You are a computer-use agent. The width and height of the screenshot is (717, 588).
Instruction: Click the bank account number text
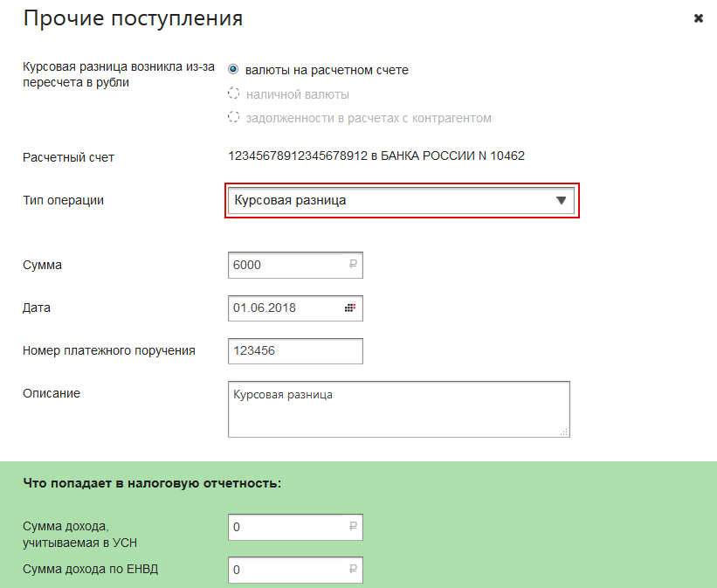[376, 156]
